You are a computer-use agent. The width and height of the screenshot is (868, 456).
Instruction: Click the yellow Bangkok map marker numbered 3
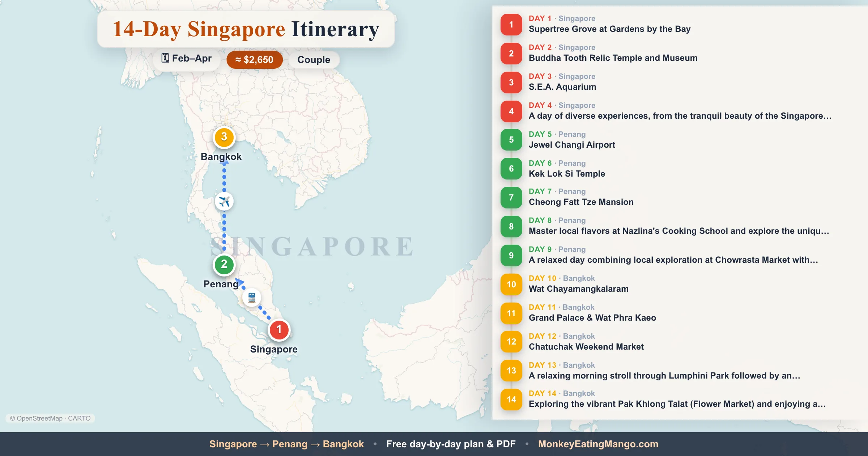[x=224, y=137]
